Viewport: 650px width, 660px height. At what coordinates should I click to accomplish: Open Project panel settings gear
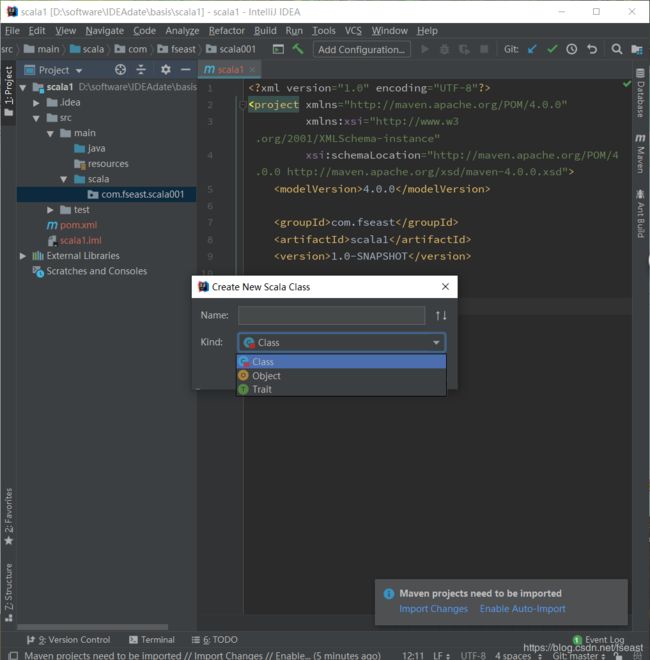pos(165,69)
